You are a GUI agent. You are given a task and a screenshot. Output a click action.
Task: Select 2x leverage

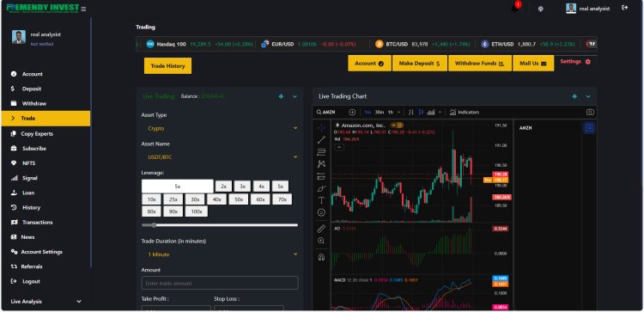(x=224, y=187)
